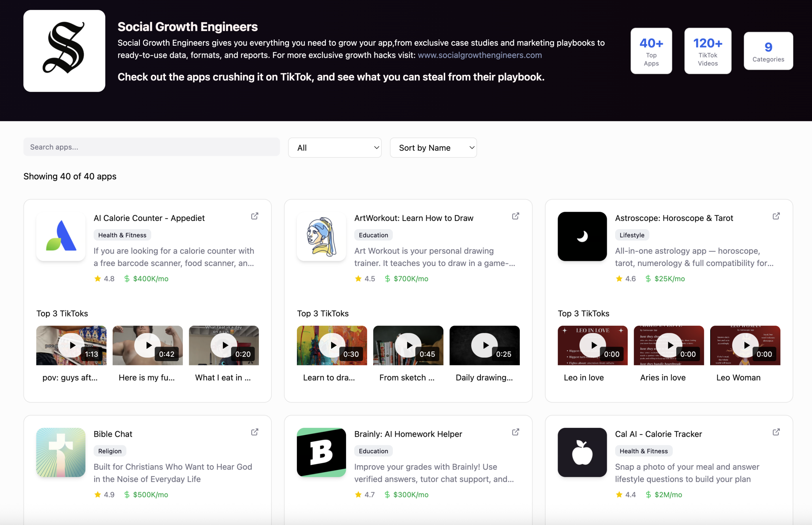Click the Brainly B app icon

coord(321,452)
